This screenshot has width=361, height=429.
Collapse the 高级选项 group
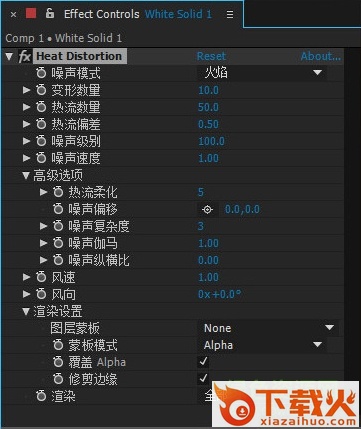click(26, 175)
